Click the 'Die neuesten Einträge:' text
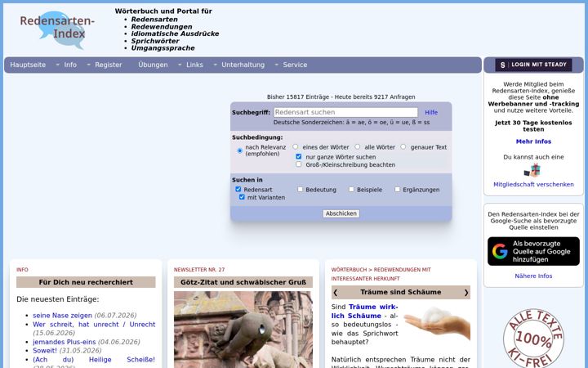588x368 pixels. point(58,299)
